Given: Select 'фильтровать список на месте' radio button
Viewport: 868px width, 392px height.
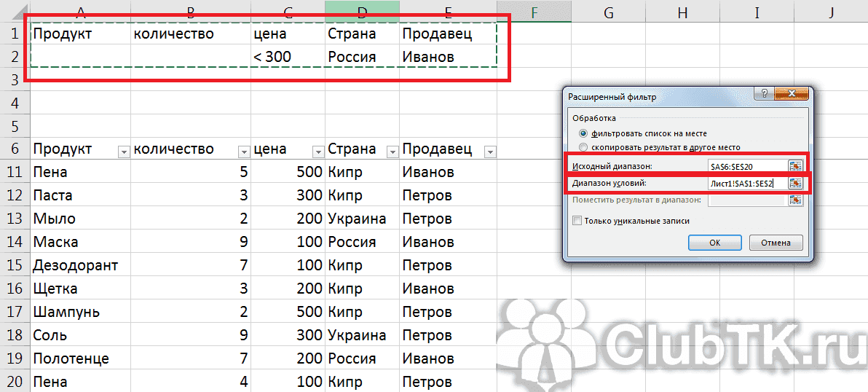Looking at the screenshot, I should click(583, 134).
